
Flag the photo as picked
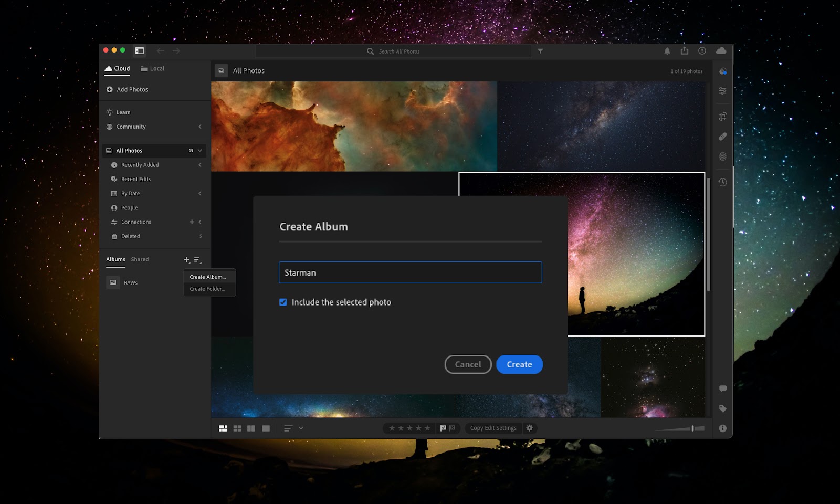pyautogui.click(x=443, y=428)
